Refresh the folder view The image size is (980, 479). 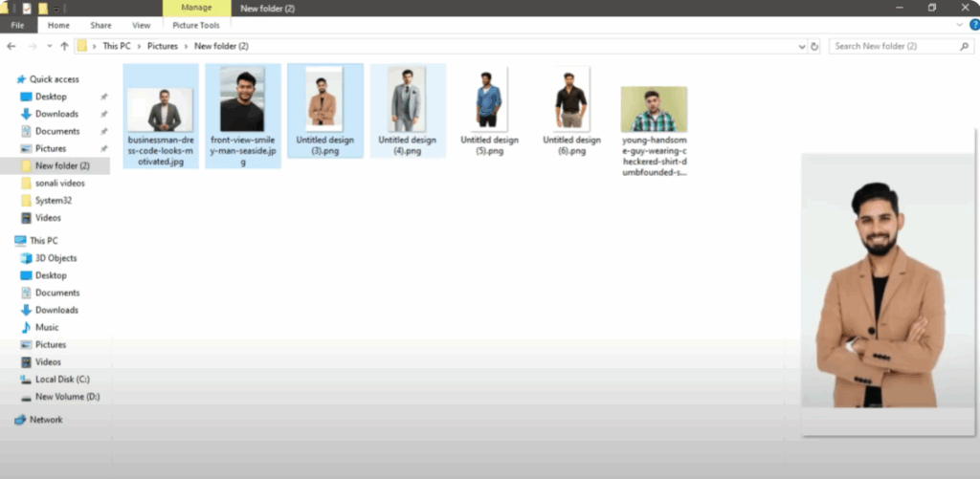coord(814,46)
